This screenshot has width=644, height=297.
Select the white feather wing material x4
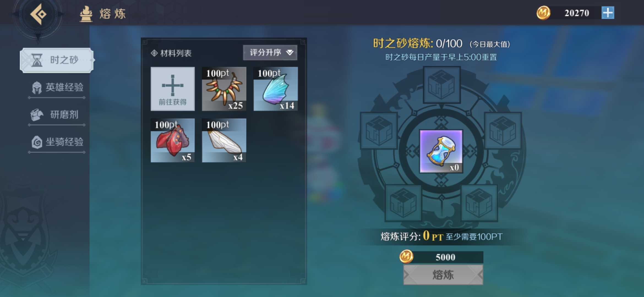pyautogui.click(x=224, y=140)
